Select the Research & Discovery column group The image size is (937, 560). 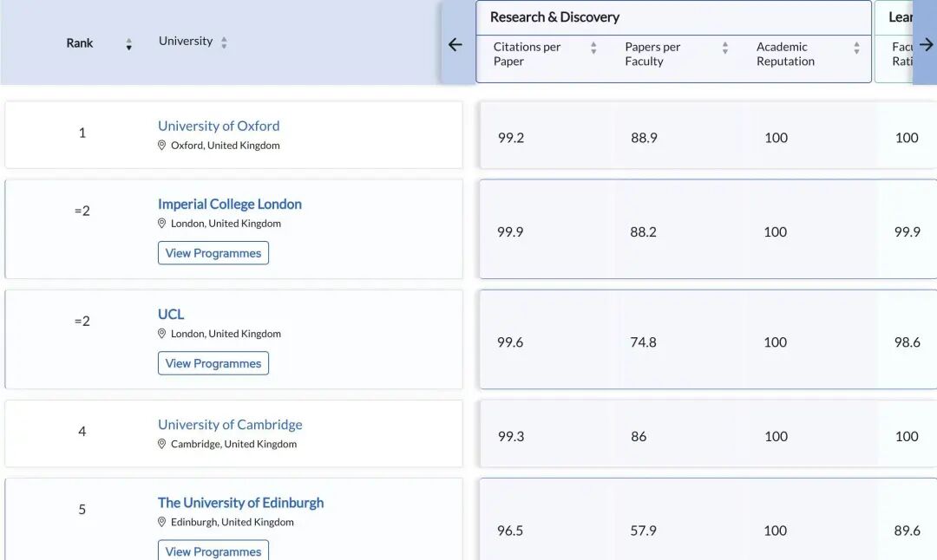point(555,17)
